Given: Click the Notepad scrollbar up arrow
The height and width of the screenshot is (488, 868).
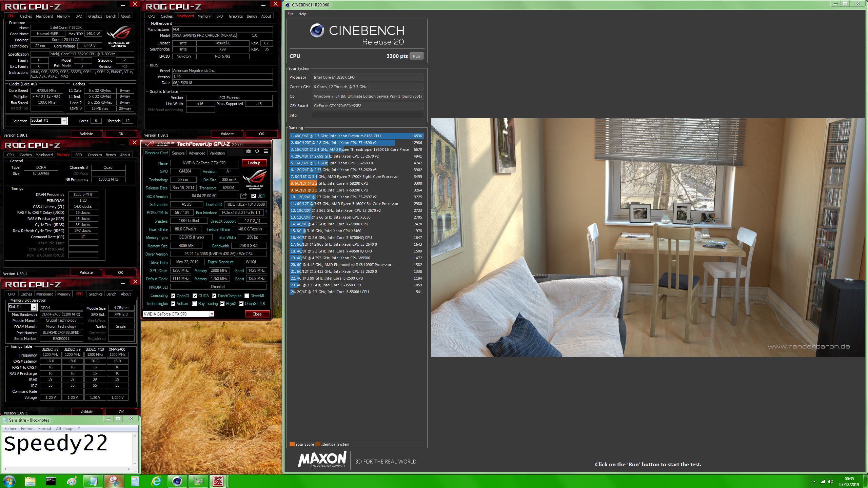Looking at the screenshot, I should click(x=135, y=436).
